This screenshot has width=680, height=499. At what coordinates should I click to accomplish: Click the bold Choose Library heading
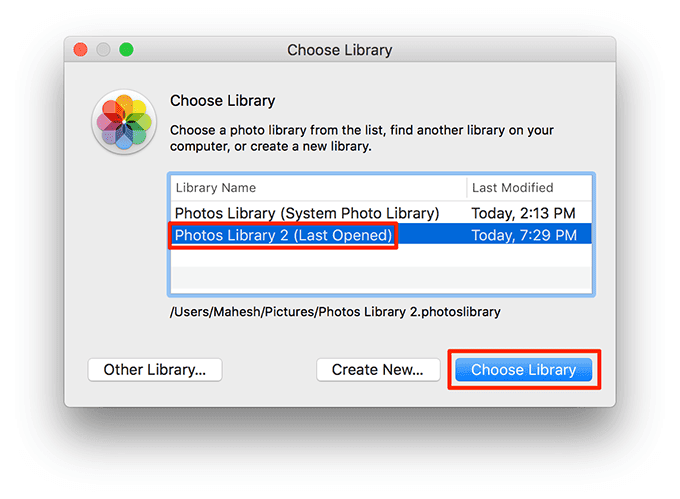222,101
